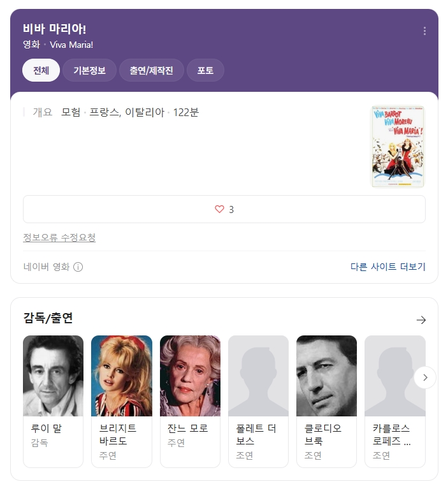
Task: Open 클로디오 브룩 cast photo
Action: click(x=326, y=376)
